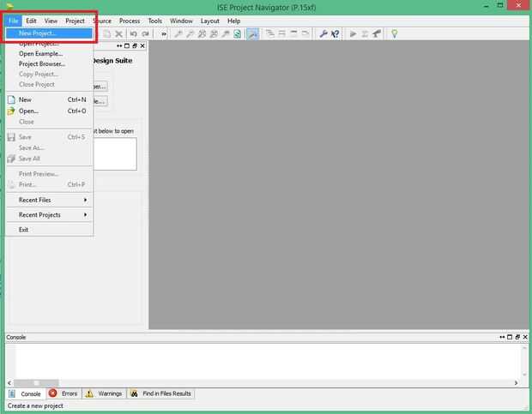
Task: Maximize the Start panel using square icon
Action: point(127,45)
